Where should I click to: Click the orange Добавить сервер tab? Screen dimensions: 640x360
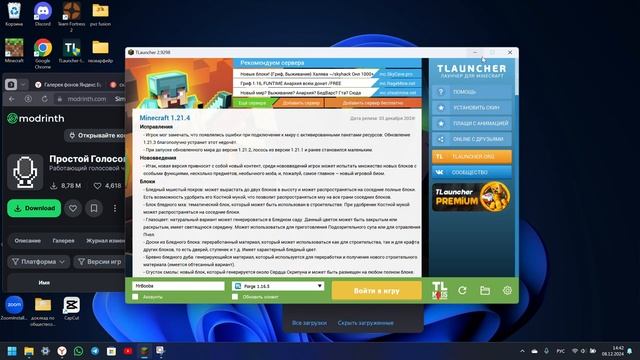coord(301,103)
